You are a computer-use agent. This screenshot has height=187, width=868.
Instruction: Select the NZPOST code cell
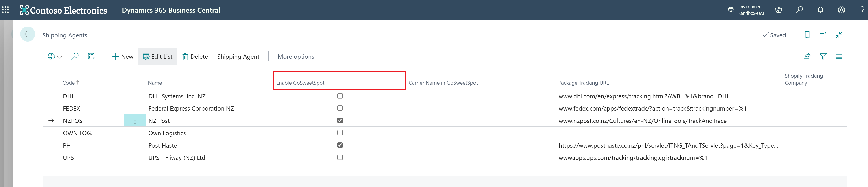tap(92, 121)
